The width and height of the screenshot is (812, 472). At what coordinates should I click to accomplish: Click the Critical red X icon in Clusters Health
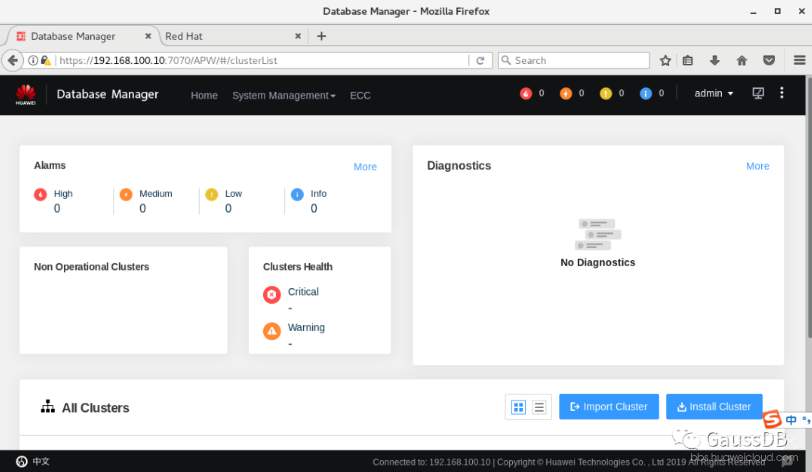[272, 294]
